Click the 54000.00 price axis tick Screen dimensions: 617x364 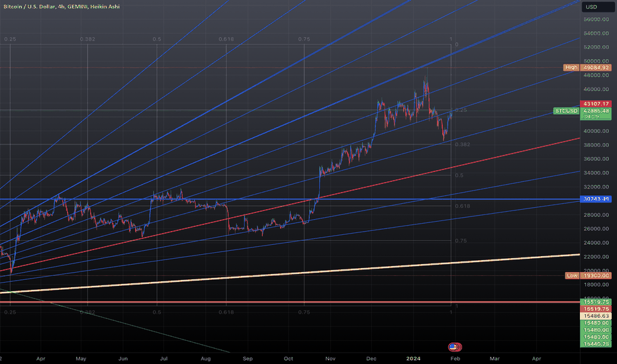[596, 34]
